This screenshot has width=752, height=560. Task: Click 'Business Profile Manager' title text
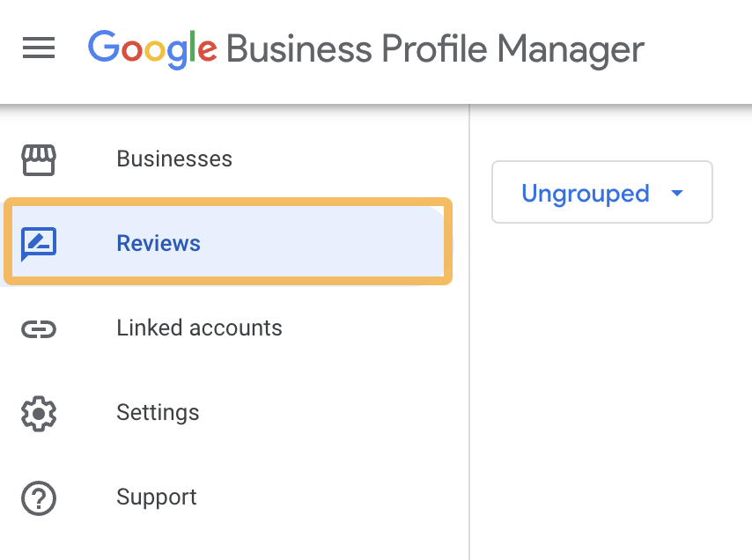(434, 50)
